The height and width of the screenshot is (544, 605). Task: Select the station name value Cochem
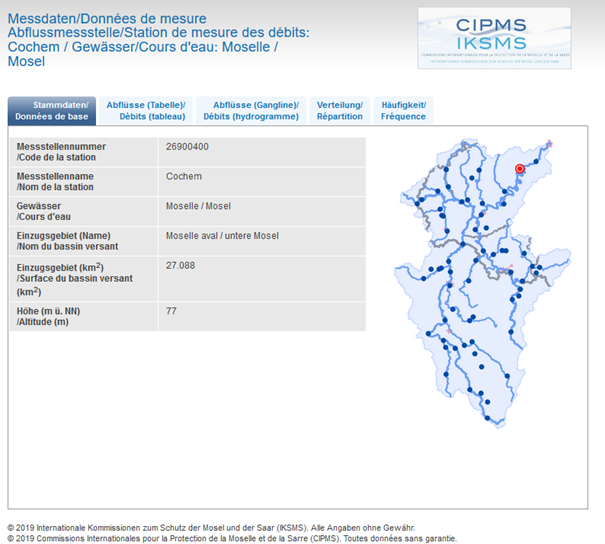pos(183,176)
